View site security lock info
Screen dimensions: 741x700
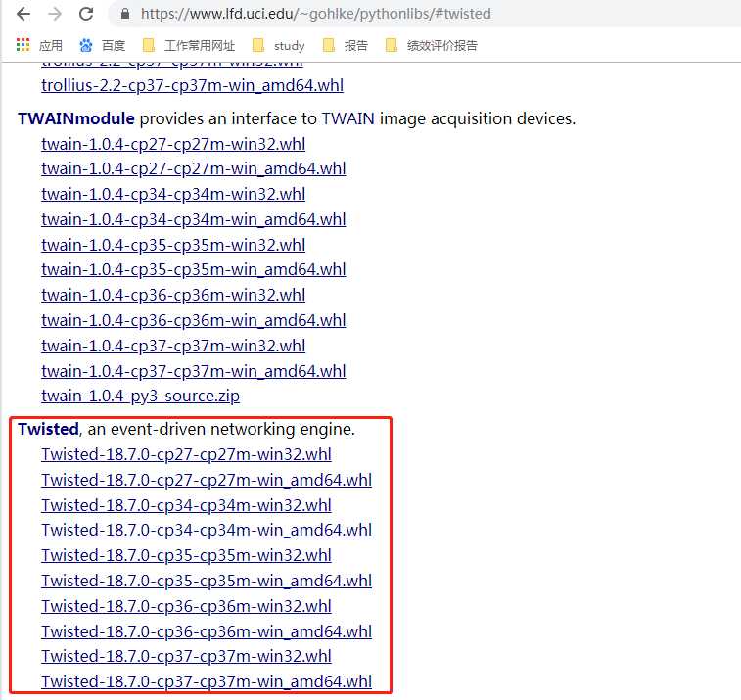pyautogui.click(x=125, y=14)
